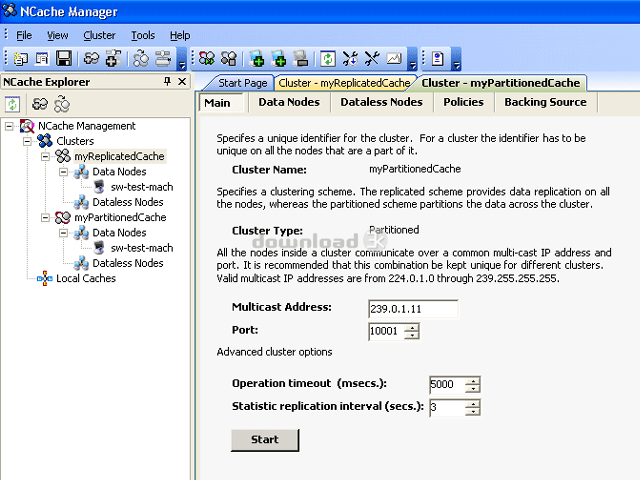This screenshot has width=640, height=480.
Task: Click the gray cluster with arrow toolbar icon
Action: click(x=141, y=58)
